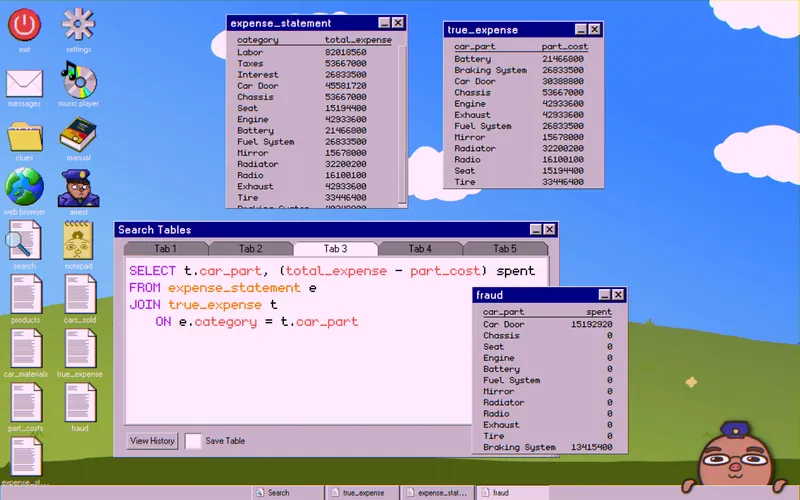Viewport: 800px width, 500px height.
Task: Click the 13415400 value in fraud window
Action: tap(591, 447)
